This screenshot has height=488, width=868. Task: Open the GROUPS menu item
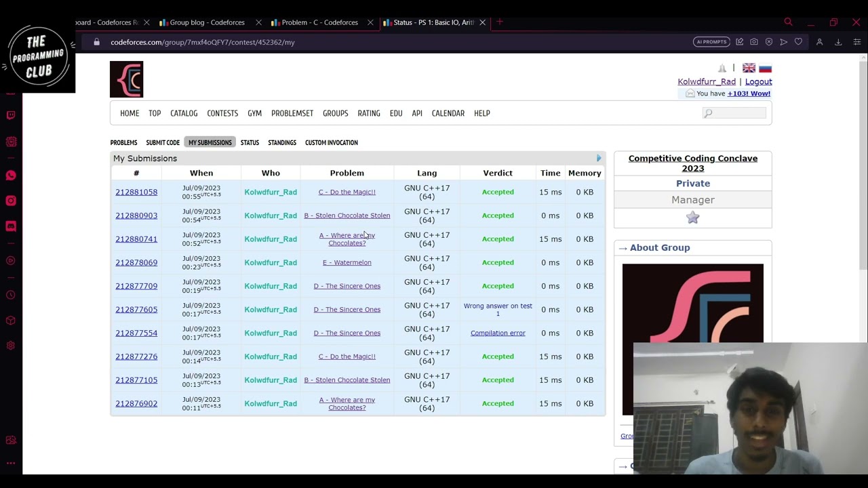(335, 113)
